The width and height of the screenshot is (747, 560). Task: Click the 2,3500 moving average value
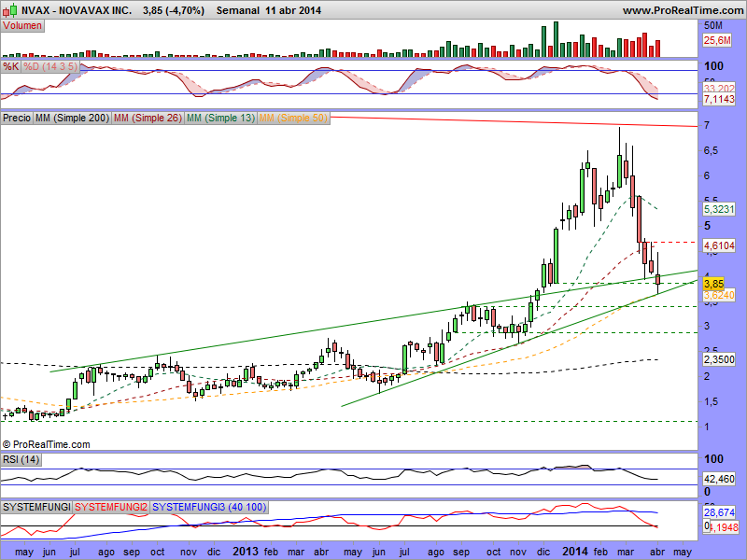click(x=719, y=359)
